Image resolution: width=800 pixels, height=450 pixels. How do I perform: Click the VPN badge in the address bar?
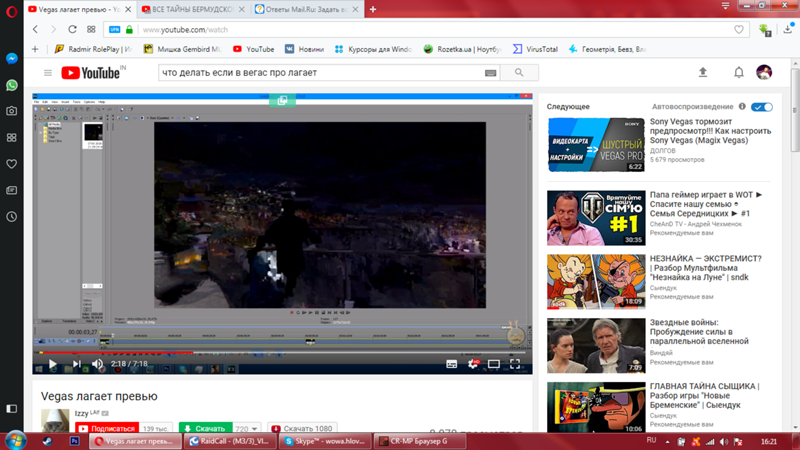click(115, 30)
